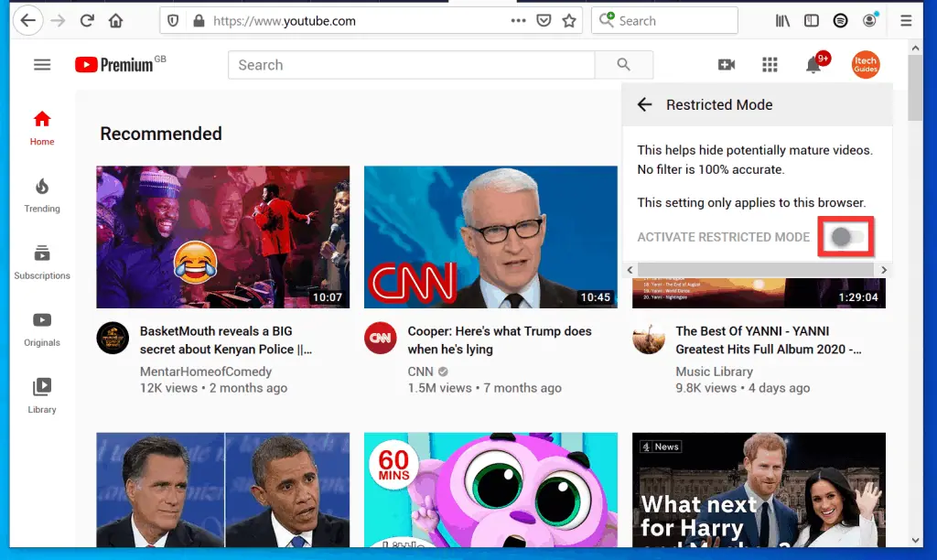Image resolution: width=937 pixels, height=560 pixels.
Task: View site security padlock info
Action: point(199,21)
